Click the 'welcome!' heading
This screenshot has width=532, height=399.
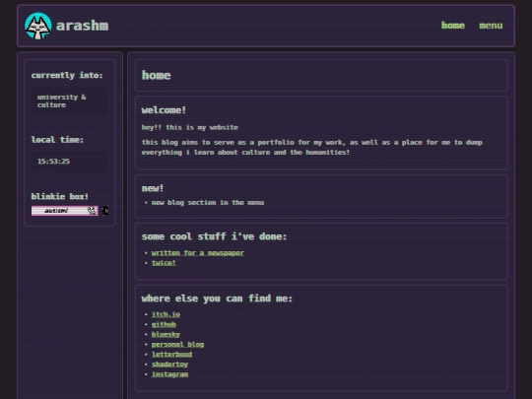pos(164,110)
